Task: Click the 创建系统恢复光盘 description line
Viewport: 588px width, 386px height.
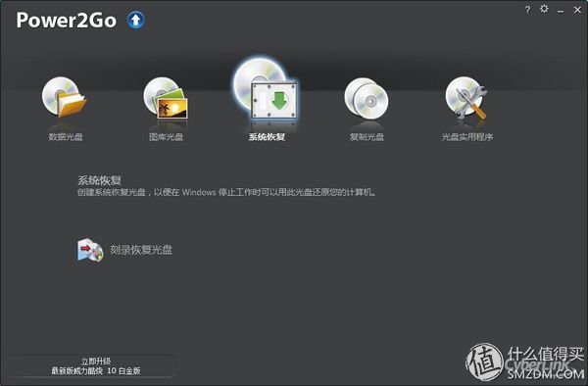Action: 226,193
